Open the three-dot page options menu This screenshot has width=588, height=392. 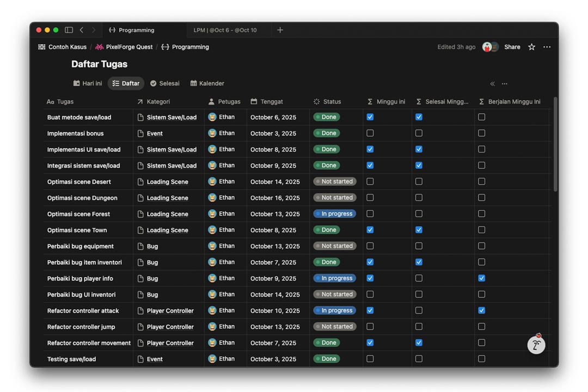click(547, 47)
